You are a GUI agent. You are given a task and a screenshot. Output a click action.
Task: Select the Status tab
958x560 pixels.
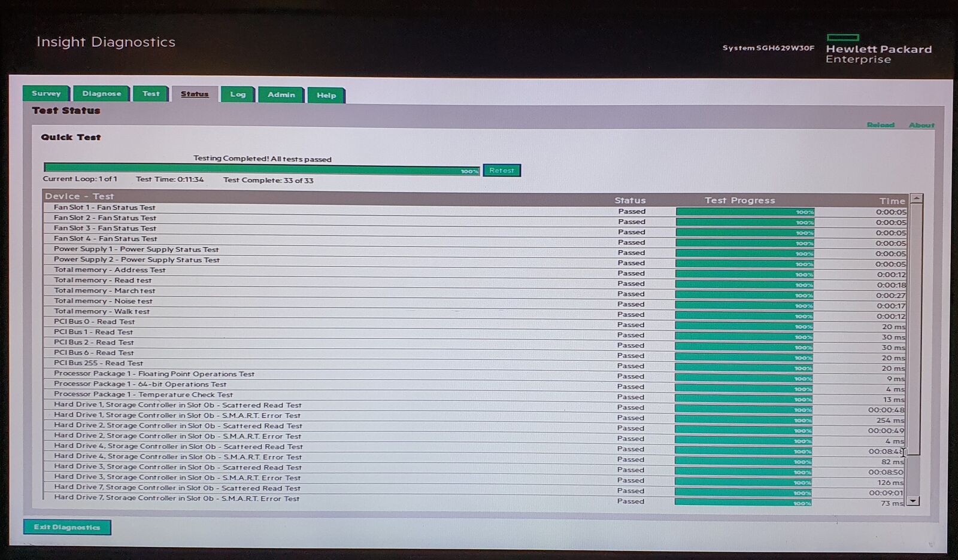pyautogui.click(x=195, y=94)
